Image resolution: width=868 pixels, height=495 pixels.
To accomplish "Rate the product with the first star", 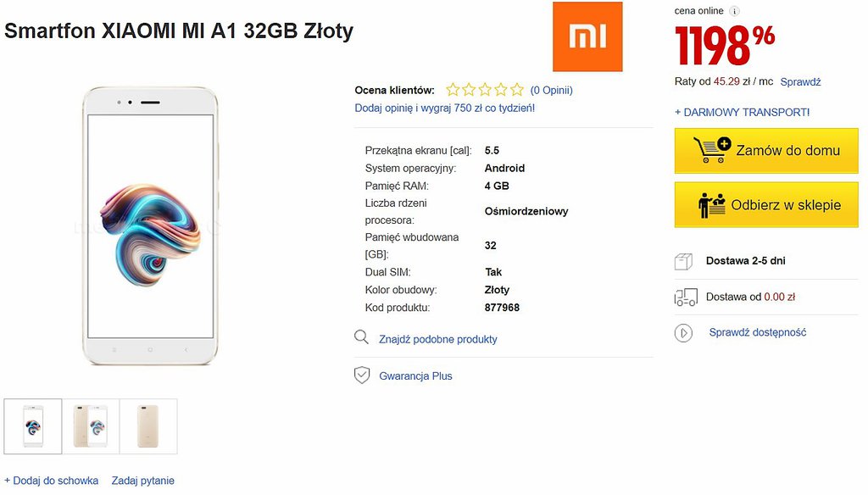I will click(x=453, y=90).
